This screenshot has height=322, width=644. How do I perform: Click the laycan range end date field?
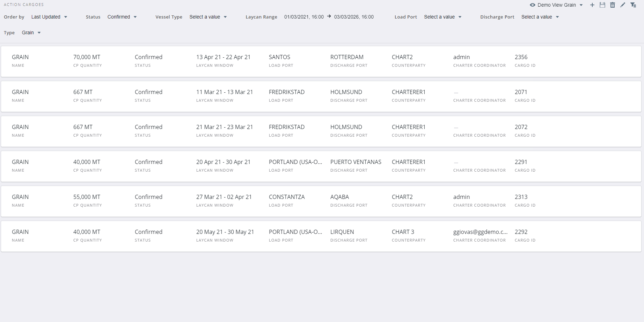point(354,17)
